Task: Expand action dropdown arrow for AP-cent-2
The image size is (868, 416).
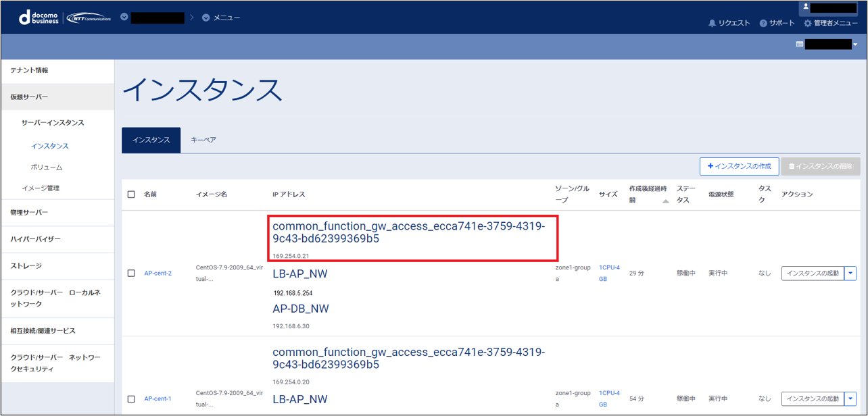Action: pyautogui.click(x=850, y=274)
